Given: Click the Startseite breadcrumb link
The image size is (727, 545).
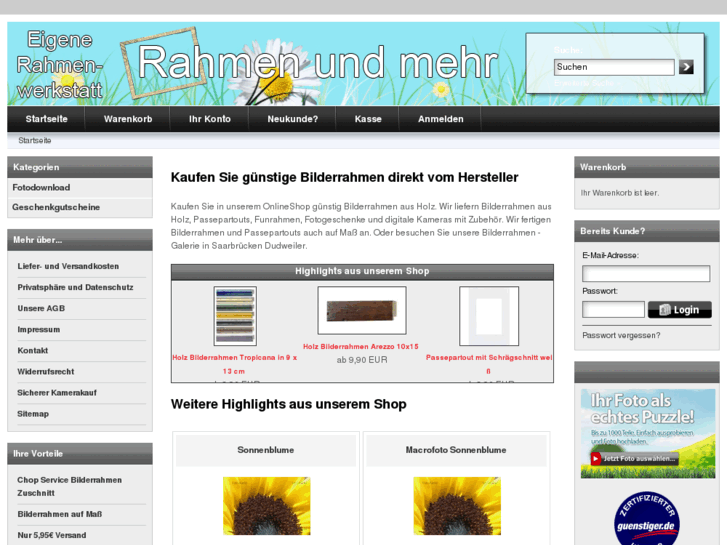Looking at the screenshot, I should coord(35,140).
